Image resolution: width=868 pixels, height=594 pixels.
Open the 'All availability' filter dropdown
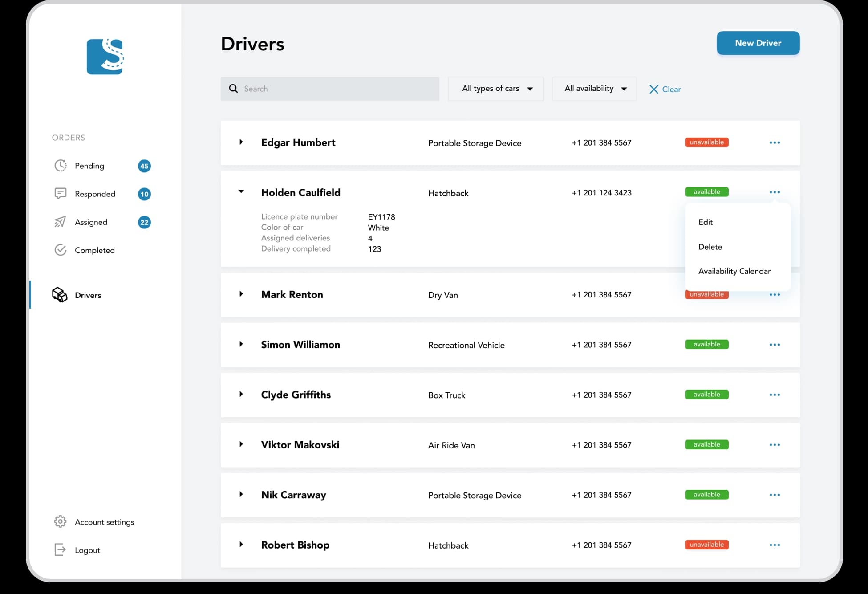tap(594, 89)
